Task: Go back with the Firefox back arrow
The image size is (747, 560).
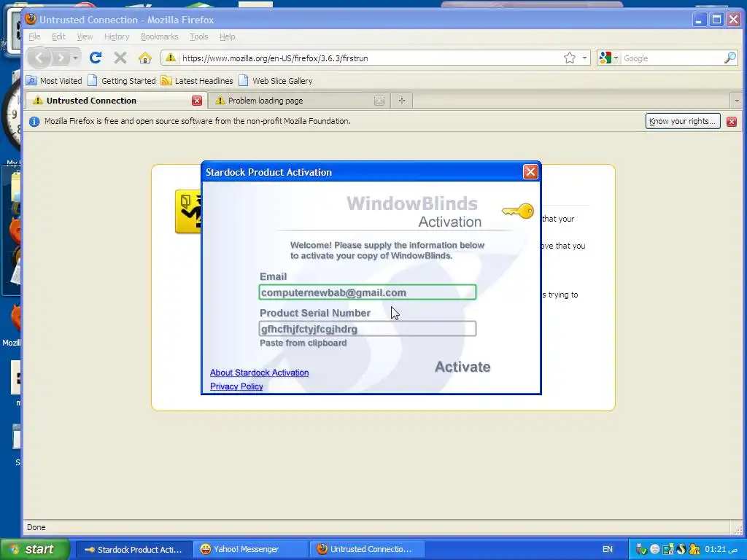Action: [x=39, y=58]
